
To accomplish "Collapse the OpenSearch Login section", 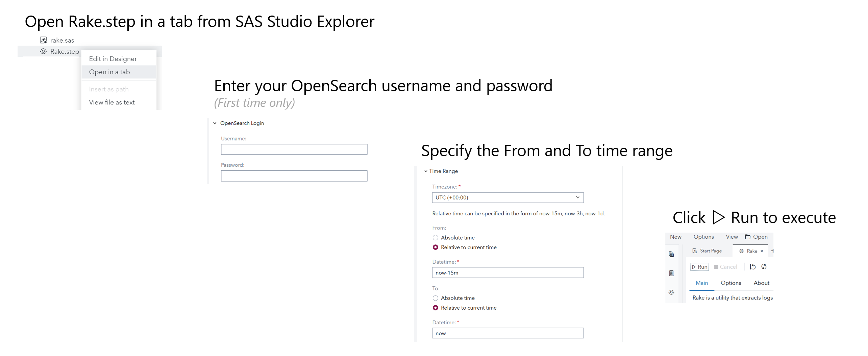I will tap(215, 123).
